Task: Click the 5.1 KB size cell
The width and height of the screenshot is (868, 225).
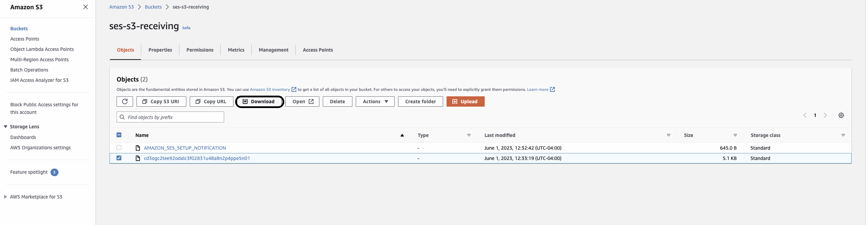Action: coord(729,158)
